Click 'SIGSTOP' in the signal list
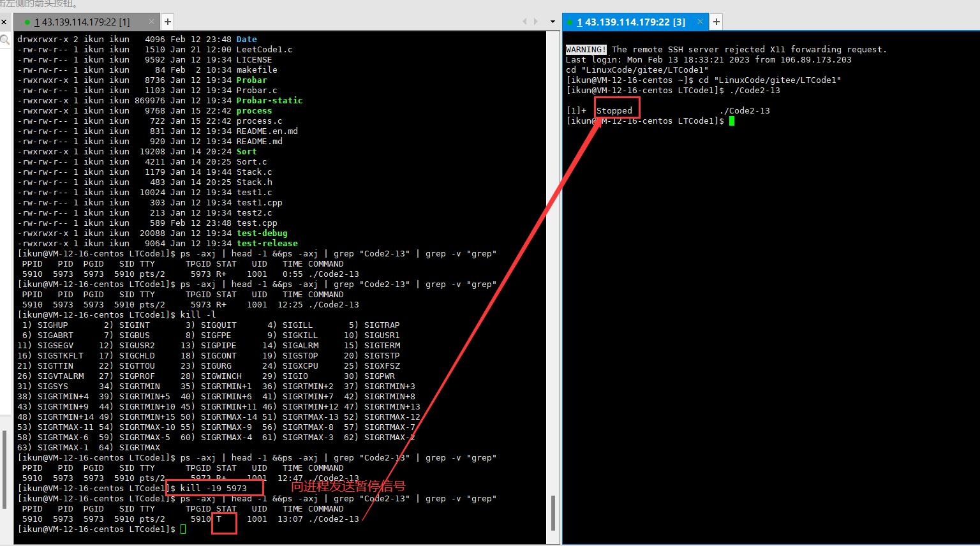This screenshot has width=980, height=546. point(301,355)
